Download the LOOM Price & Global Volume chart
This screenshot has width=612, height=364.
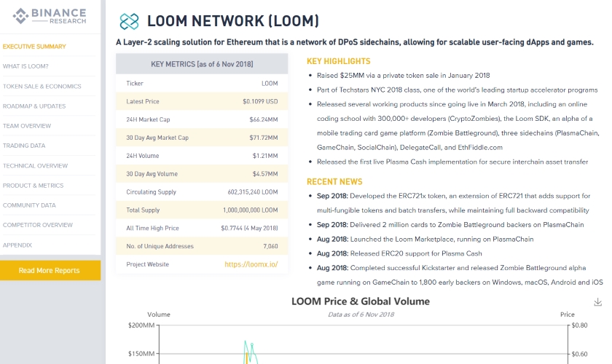(x=597, y=302)
